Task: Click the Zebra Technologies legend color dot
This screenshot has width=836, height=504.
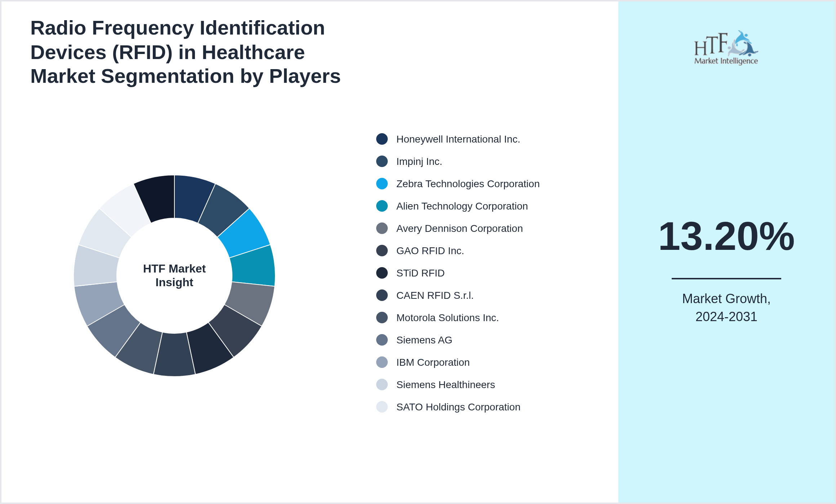Action: (382, 184)
